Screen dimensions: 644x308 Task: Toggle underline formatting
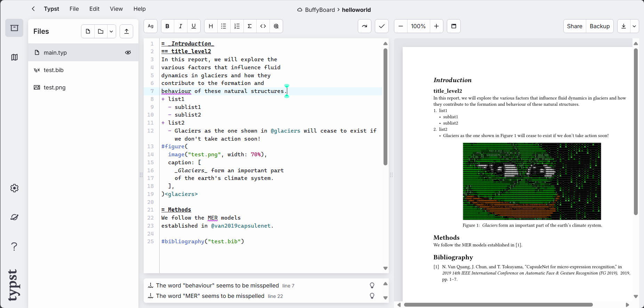(194, 26)
